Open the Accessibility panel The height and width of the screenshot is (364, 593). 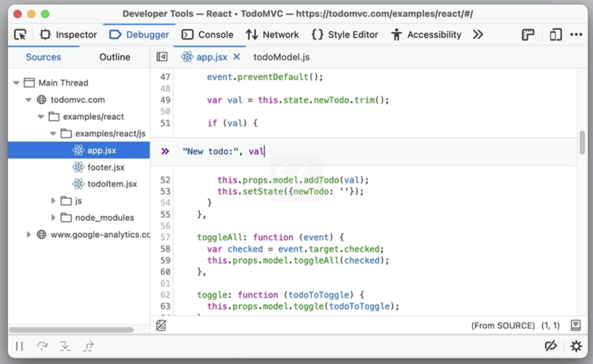(x=426, y=35)
